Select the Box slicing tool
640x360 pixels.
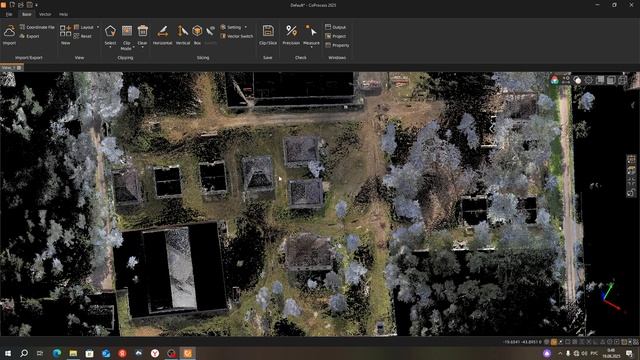tap(197, 31)
